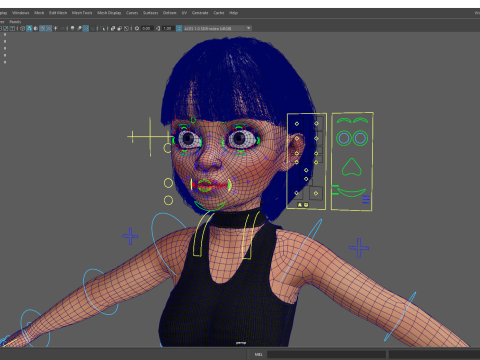The height and width of the screenshot is (360, 480).
Task: Open the Windows menu
Action: [20, 13]
